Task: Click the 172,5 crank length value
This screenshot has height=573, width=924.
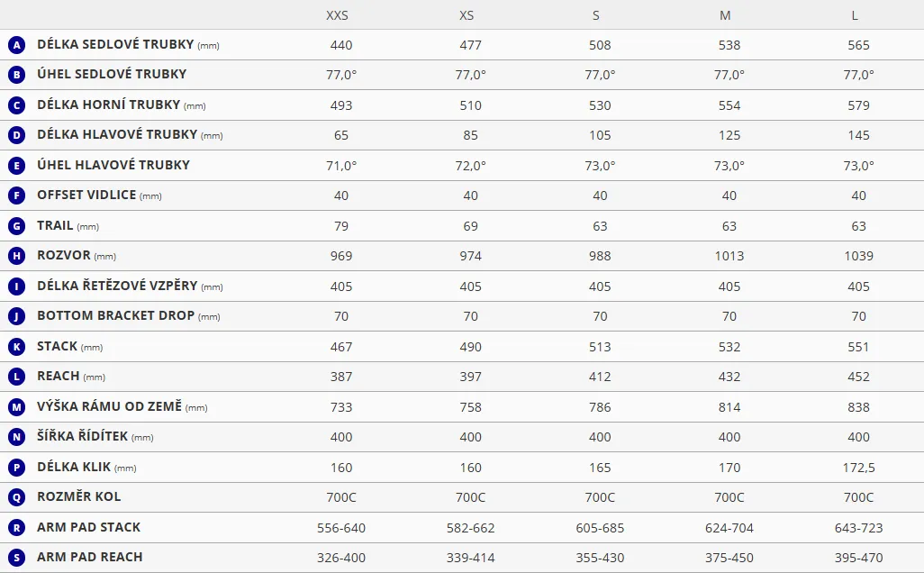Action: pyautogui.click(x=858, y=468)
